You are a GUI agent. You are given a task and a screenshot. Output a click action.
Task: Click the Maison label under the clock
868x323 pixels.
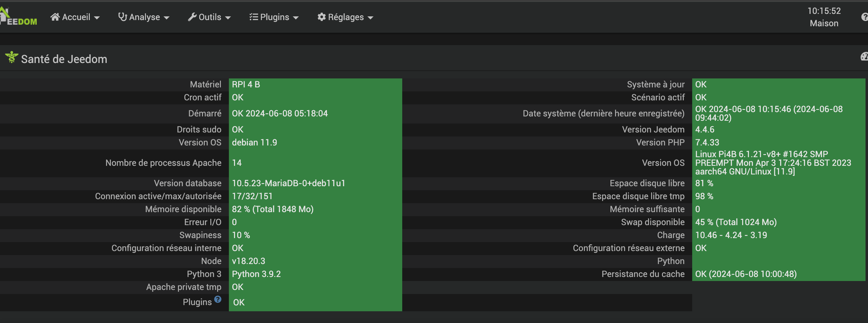(x=824, y=23)
